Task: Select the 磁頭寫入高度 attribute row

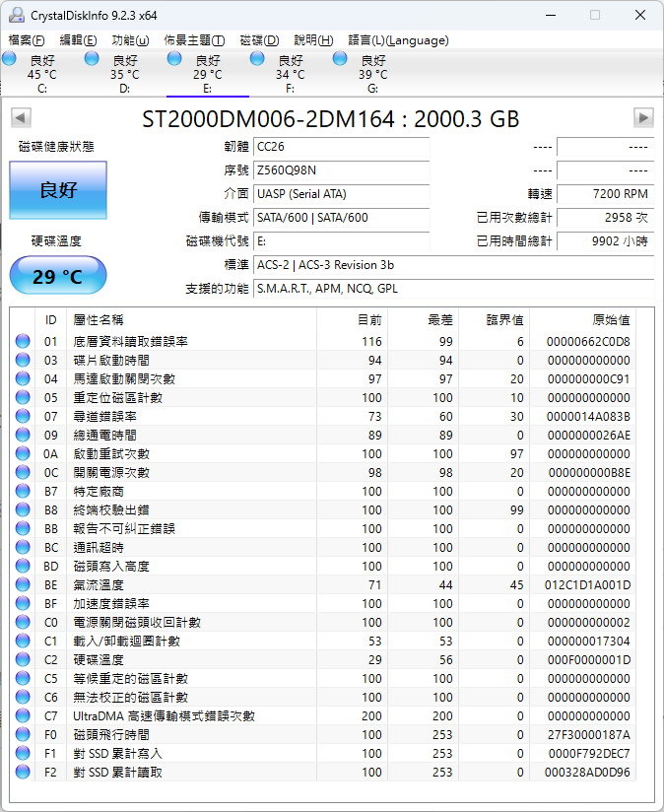Action: (323, 566)
